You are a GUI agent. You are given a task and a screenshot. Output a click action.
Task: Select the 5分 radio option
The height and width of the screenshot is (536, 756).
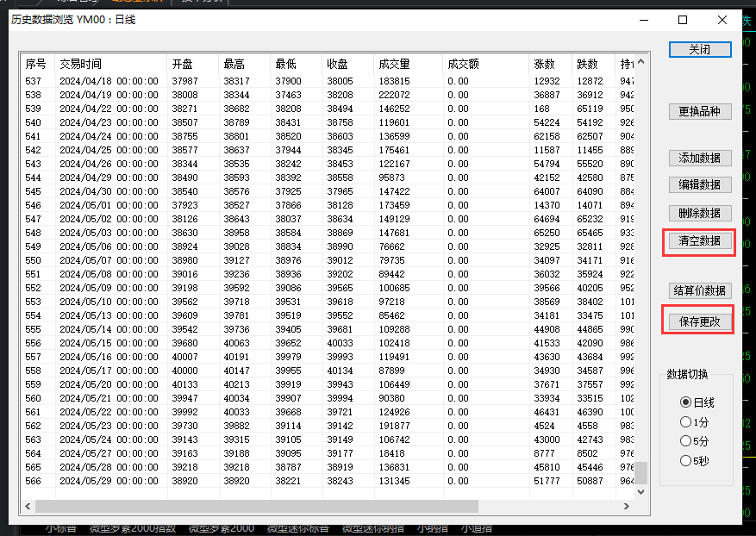pos(694,441)
